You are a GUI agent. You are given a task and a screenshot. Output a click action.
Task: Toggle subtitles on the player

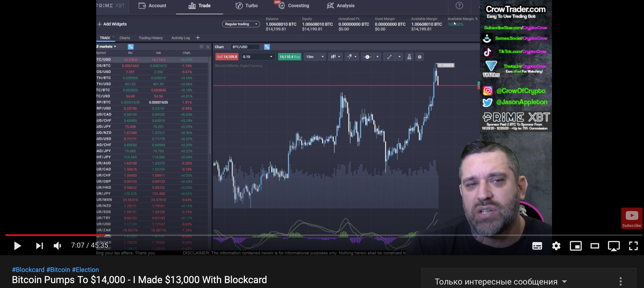[537, 246]
